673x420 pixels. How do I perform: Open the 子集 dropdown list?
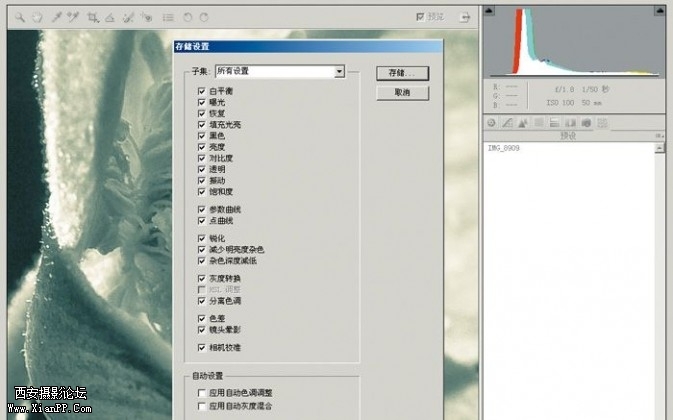(340, 72)
